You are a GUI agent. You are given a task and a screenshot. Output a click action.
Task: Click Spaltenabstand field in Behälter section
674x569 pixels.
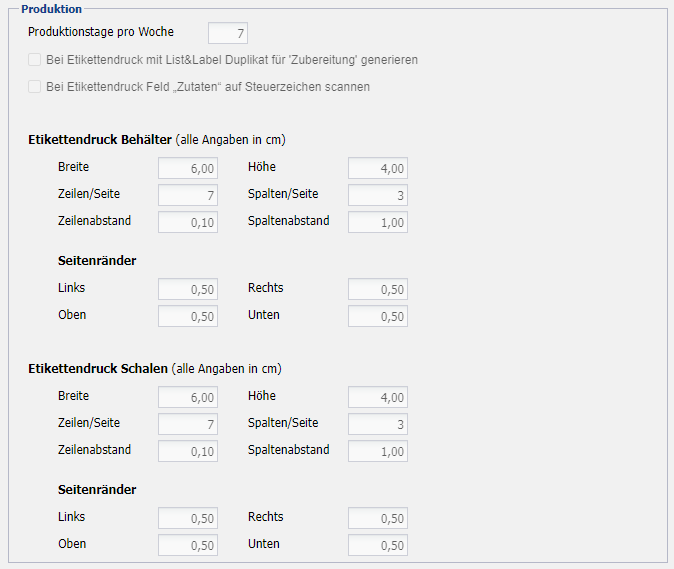377,222
